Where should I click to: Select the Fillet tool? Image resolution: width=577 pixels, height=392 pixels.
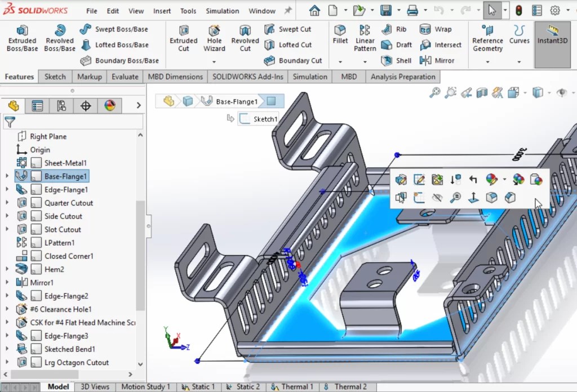point(340,34)
